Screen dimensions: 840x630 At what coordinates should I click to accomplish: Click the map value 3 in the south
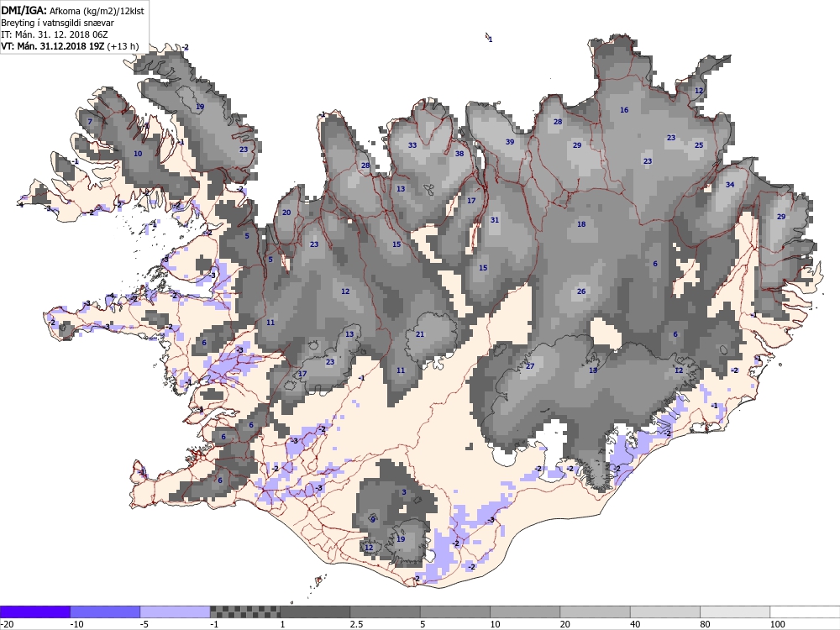[404, 492]
